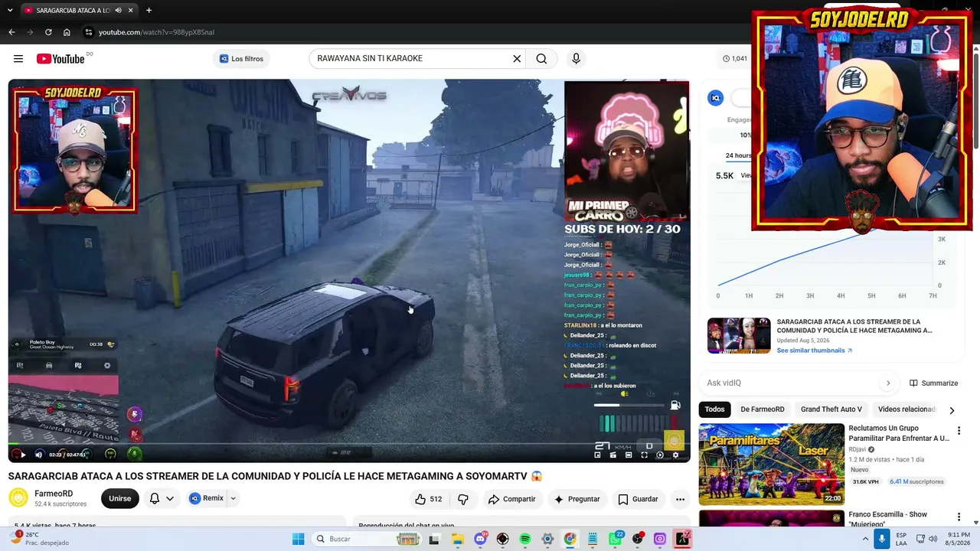Click the vidIQ logo in the stats panel
The height and width of the screenshot is (551, 980).
pos(715,98)
